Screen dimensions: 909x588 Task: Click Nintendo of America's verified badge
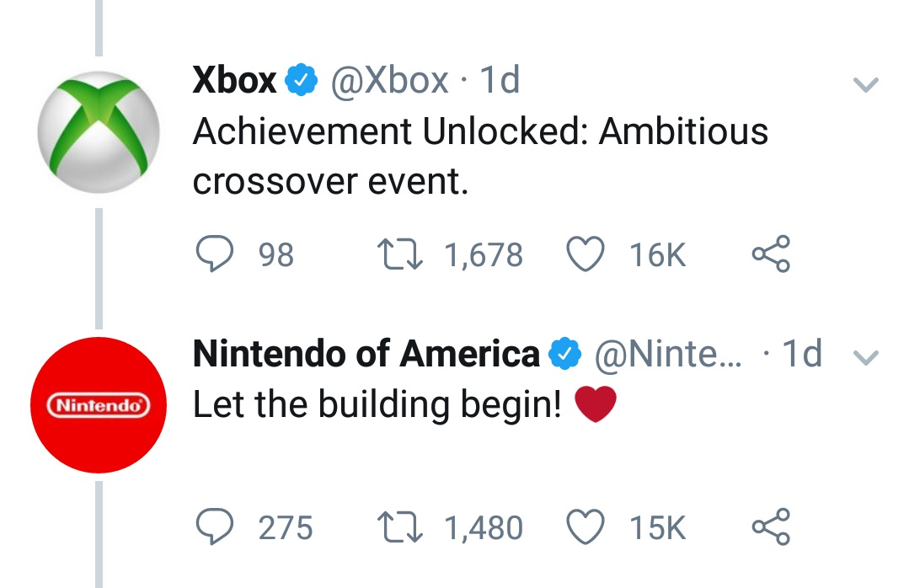565,355
